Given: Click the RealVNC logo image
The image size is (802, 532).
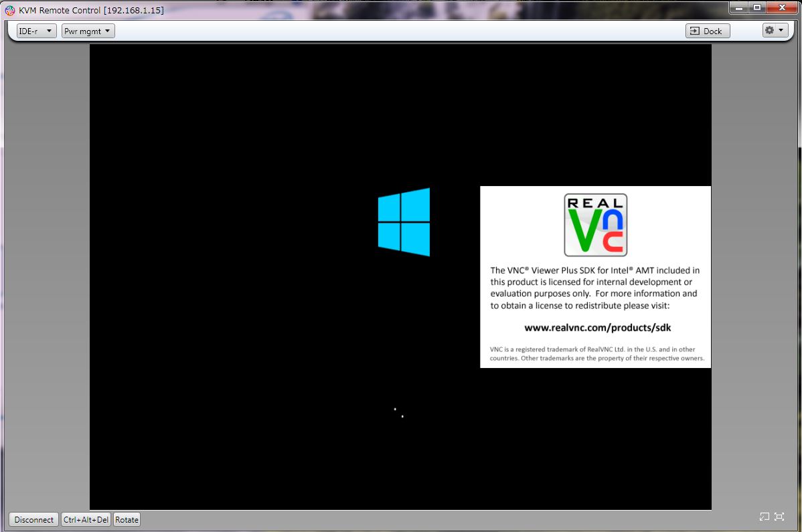Looking at the screenshot, I should pyautogui.click(x=595, y=225).
